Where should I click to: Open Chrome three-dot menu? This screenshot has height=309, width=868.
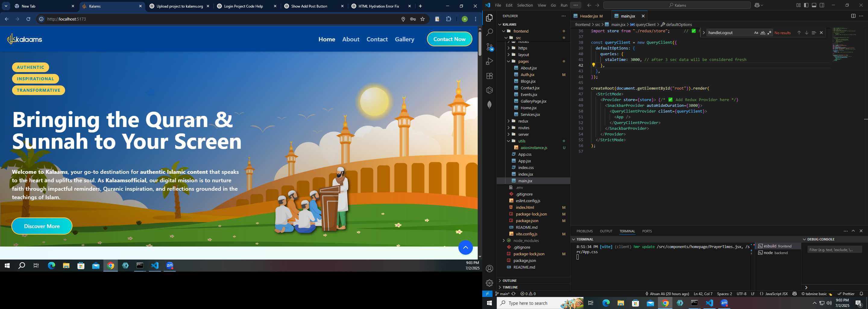point(476,19)
